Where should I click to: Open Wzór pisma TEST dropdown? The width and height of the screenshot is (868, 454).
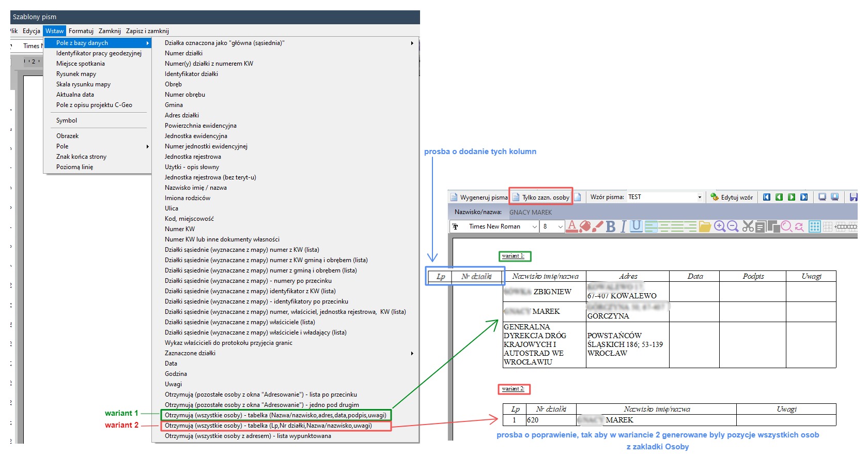coord(700,197)
